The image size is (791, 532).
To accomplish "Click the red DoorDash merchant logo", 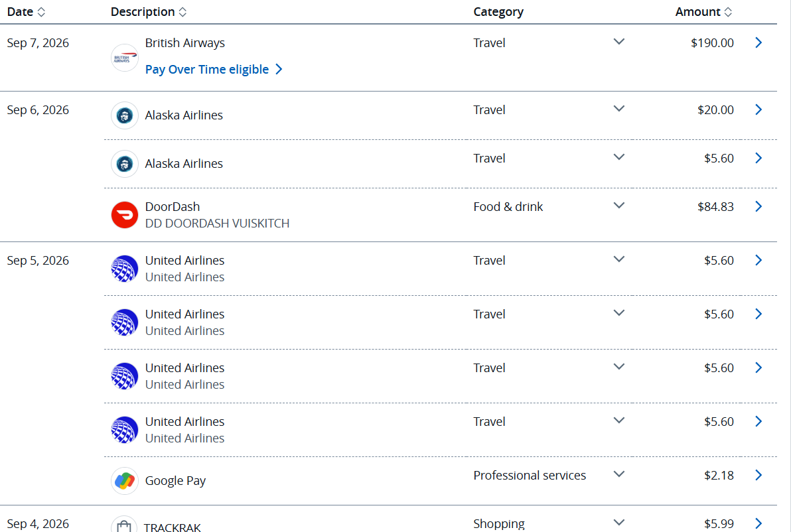I will point(125,215).
